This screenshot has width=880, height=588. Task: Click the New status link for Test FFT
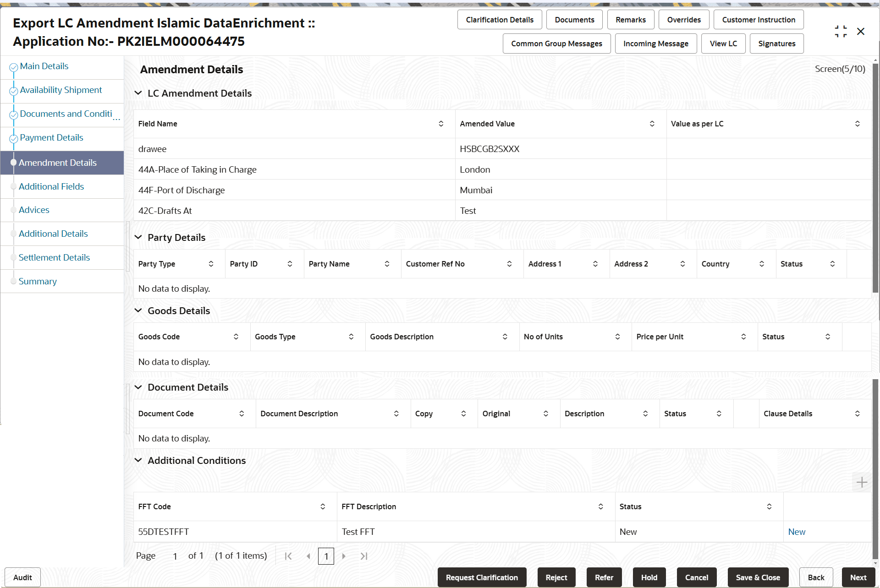click(797, 531)
